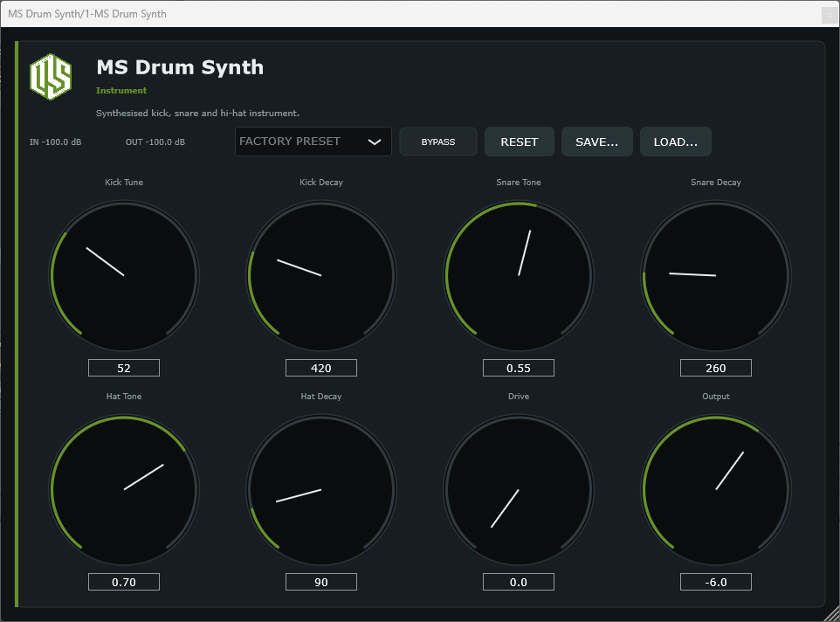Click the LOAD... button
The height and width of the screenshot is (622, 840).
coord(676,142)
